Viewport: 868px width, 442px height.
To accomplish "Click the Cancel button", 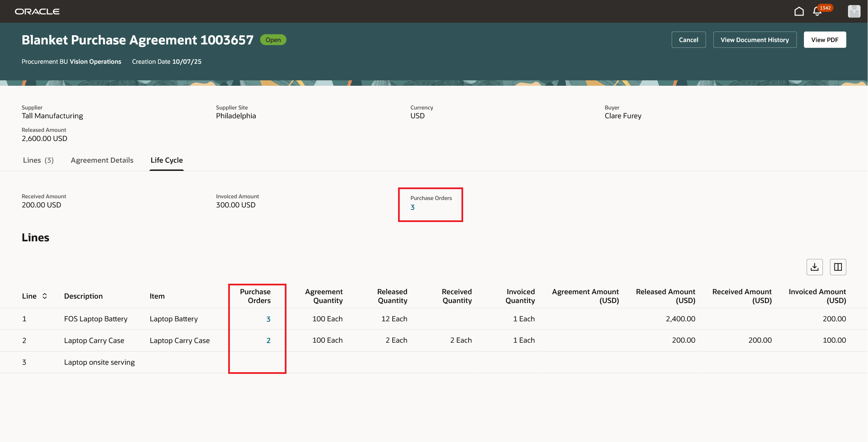I will click(688, 40).
